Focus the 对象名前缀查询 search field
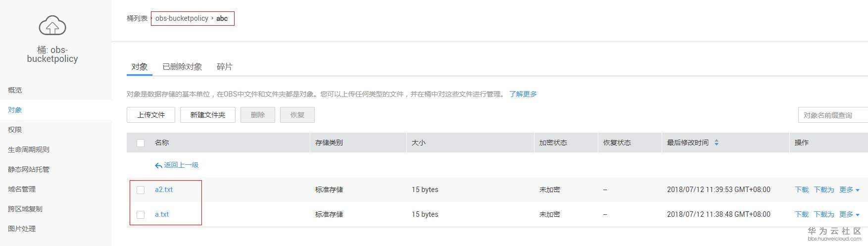868x246 pixels. point(832,115)
